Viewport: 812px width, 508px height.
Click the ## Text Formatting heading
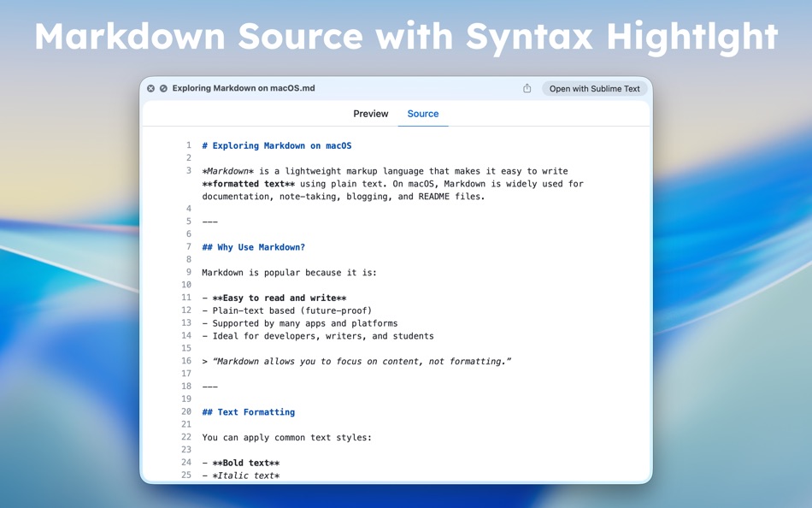(x=248, y=411)
